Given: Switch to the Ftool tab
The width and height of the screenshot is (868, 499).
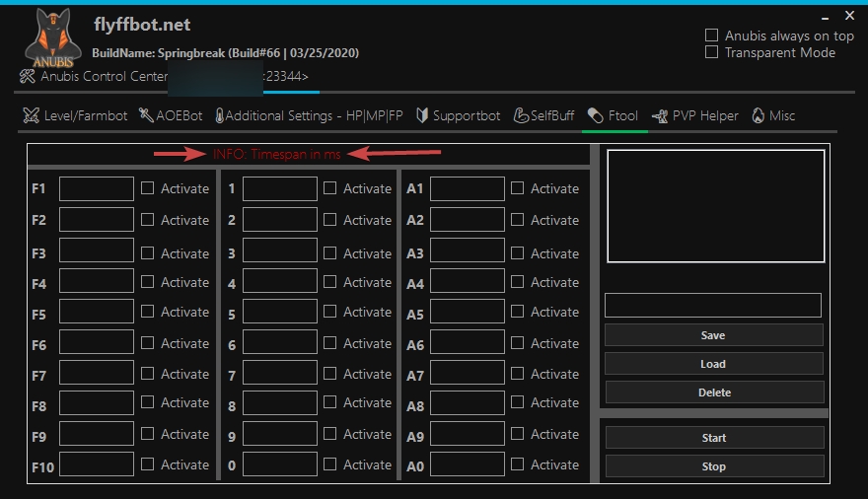Looking at the screenshot, I should [614, 116].
